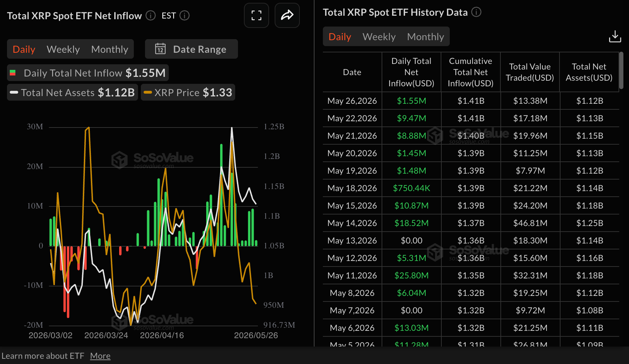This screenshot has height=364, width=629.
Task: Click the $1.48M inflow value
Action: pos(412,170)
